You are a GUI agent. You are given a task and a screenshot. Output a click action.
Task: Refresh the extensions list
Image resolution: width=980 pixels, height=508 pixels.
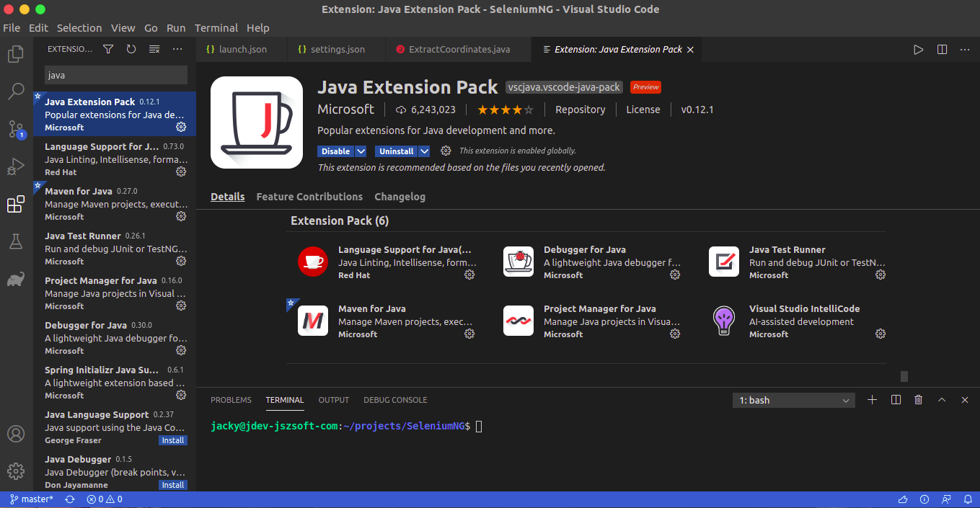(131, 49)
